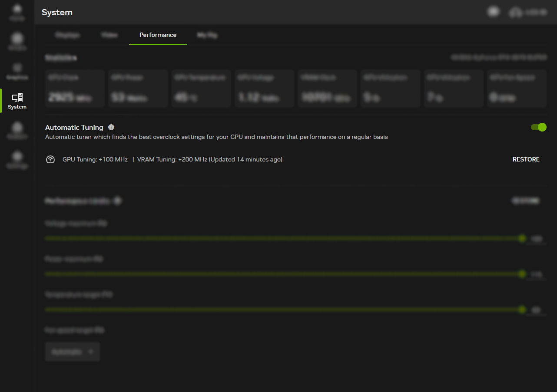Click the 'System' page title
Image resolution: width=557 pixels, height=392 pixels.
[x=57, y=13]
